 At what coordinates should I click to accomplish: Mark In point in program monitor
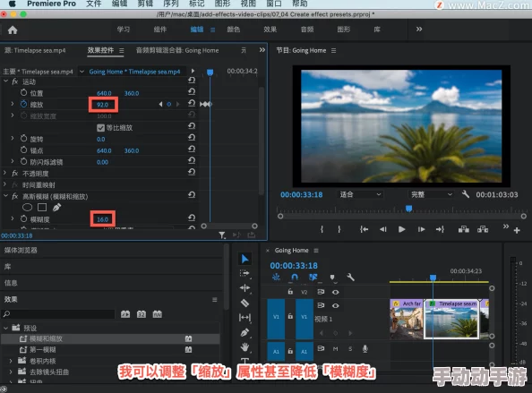[322, 229]
